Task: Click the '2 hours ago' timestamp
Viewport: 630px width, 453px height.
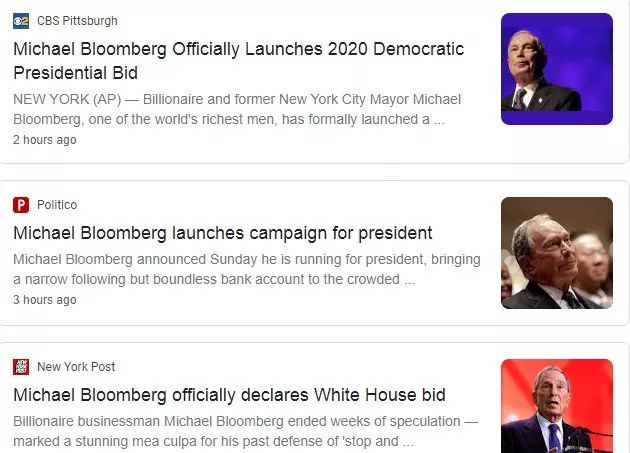Action: pos(44,140)
